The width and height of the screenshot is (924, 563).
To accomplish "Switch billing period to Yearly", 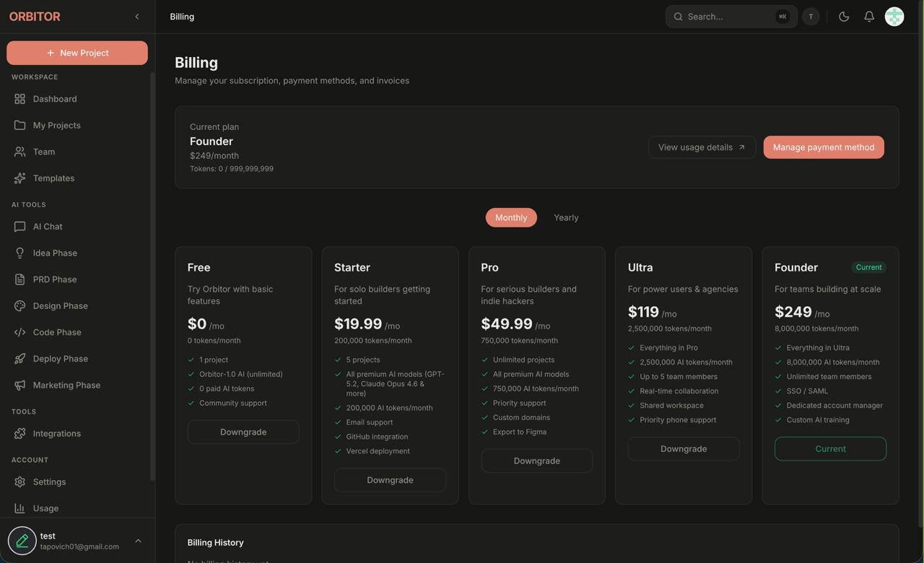I will point(566,218).
